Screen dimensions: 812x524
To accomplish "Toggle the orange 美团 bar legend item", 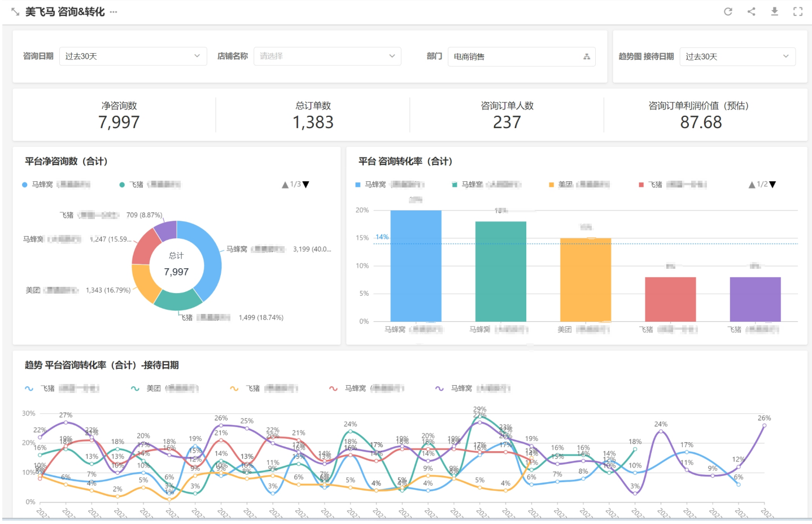I will coord(579,185).
